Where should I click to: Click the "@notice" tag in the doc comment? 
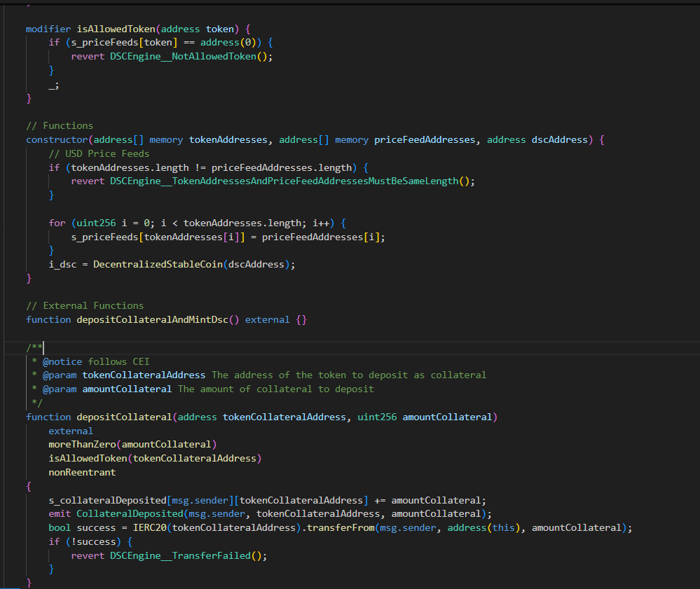pyautogui.click(x=62, y=362)
